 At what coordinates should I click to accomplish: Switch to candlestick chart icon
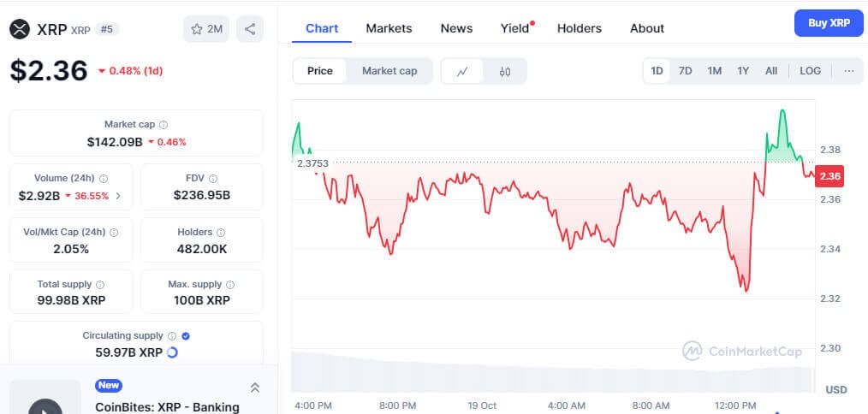[x=505, y=71]
